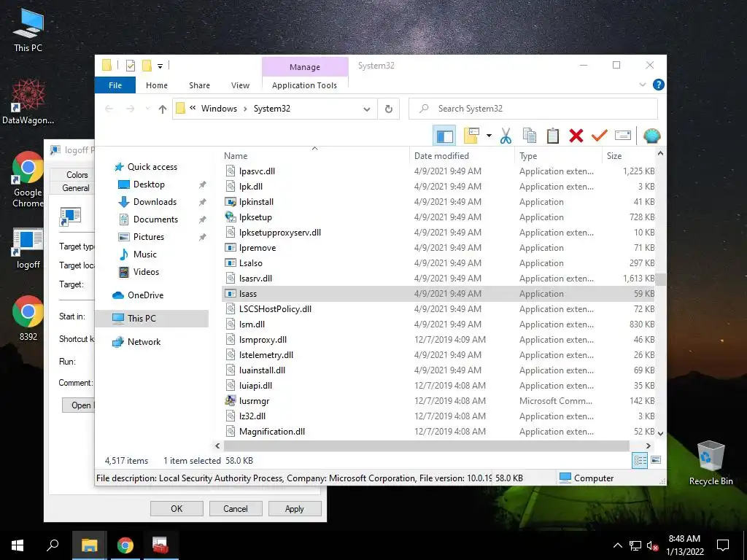747x560 pixels.
Task: Expand address bar history dropdown
Action: coord(366,109)
